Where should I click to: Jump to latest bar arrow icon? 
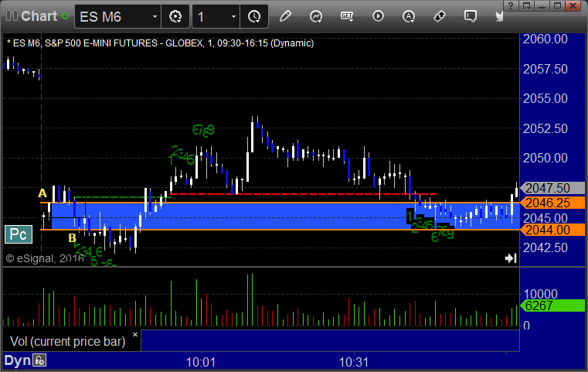pos(511,258)
